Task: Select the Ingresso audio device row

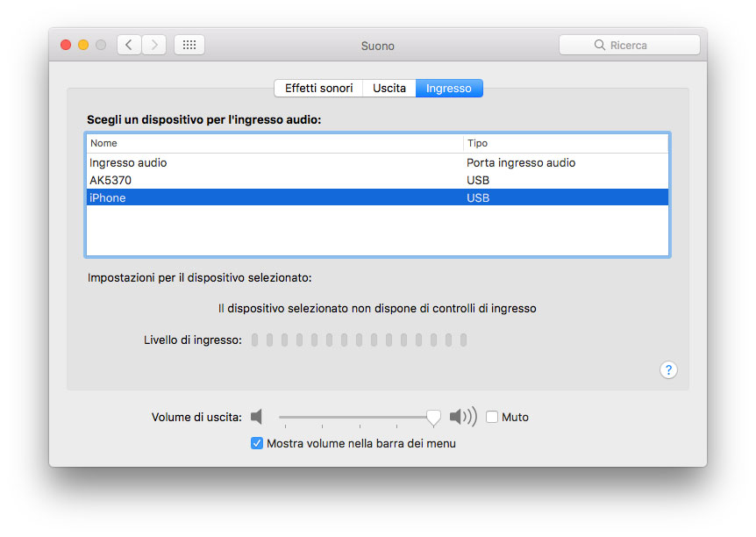Action: coord(377,162)
